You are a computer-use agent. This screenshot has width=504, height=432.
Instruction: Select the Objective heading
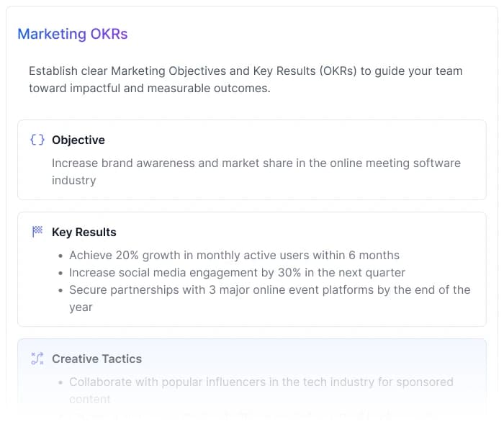[78, 140]
